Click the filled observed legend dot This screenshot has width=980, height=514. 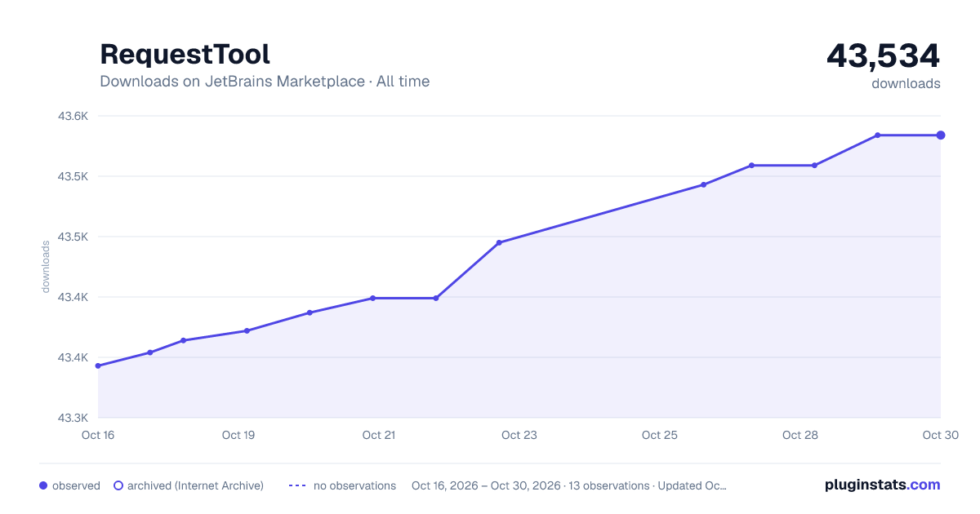coord(43,485)
